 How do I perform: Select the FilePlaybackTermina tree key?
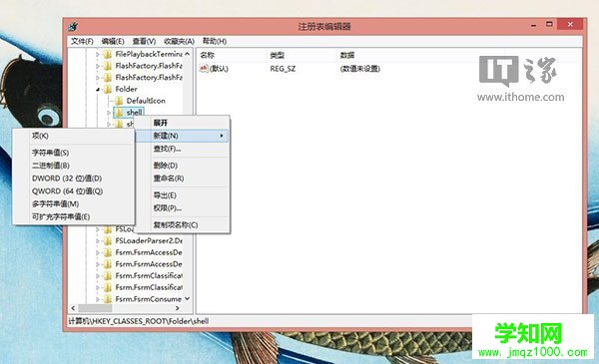[x=149, y=54]
